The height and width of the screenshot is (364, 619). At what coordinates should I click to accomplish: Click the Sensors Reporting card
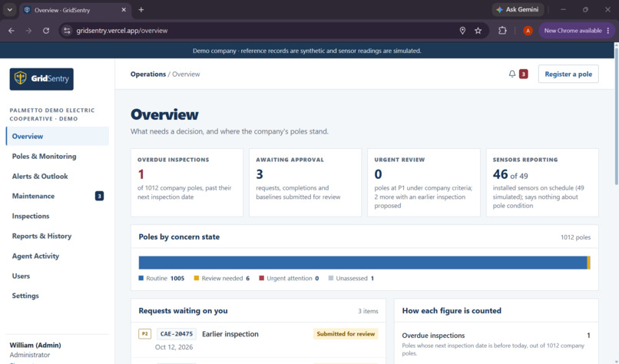[542, 183]
